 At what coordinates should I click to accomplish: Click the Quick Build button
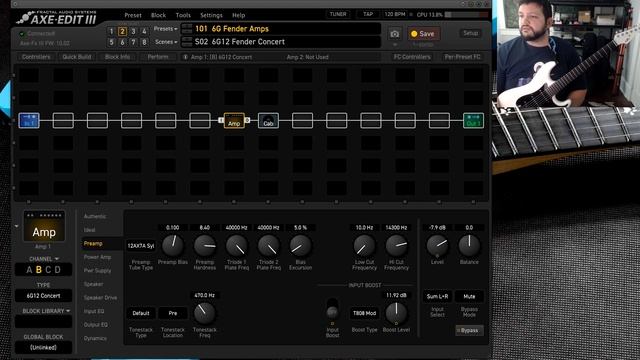point(77,57)
